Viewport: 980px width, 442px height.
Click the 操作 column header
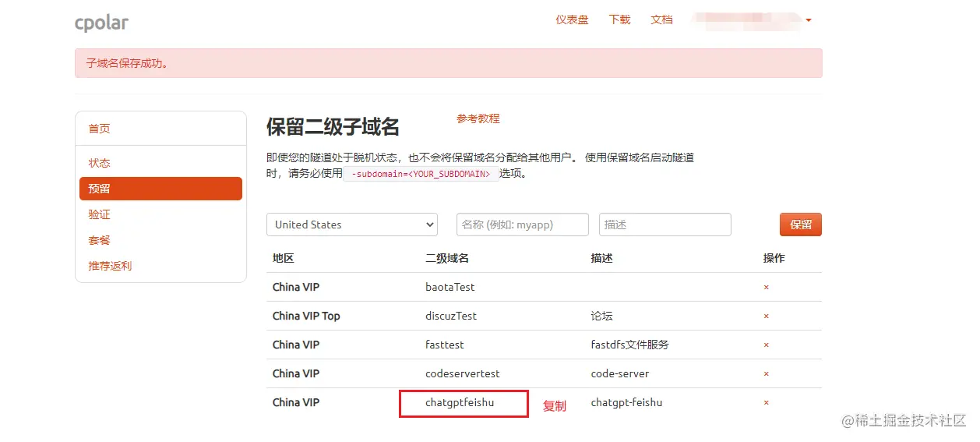[774, 258]
